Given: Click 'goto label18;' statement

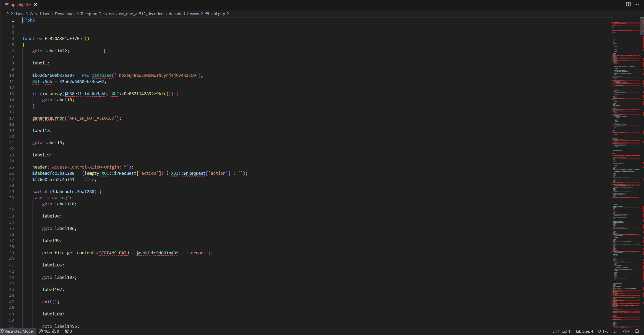Looking at the screenshot, I should coord(58,100).
